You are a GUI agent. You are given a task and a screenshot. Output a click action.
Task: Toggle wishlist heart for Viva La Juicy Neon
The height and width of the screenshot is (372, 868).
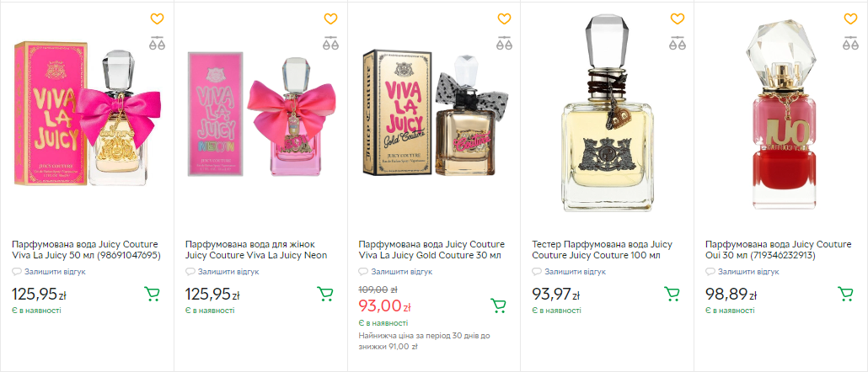click(330, 19)
